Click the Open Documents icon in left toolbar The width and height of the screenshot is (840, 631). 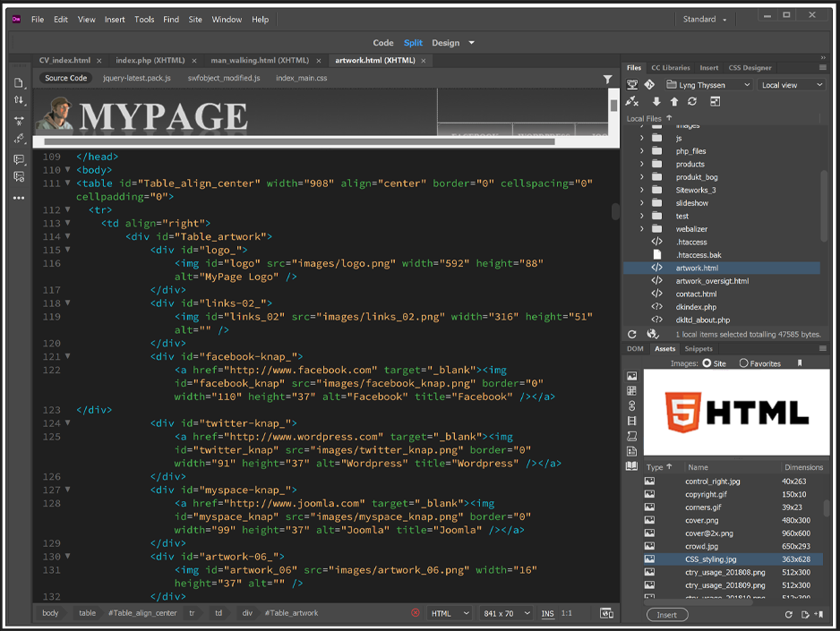click(x=19, y=82)
